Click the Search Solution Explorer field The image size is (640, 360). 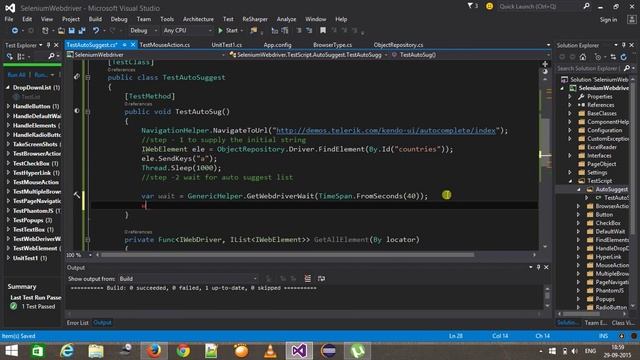tap(587, 68)
